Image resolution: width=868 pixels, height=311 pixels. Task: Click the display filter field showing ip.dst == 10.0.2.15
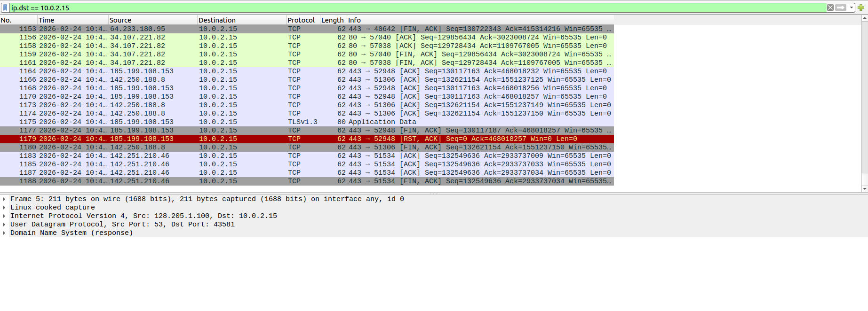[x=418, y=8]
